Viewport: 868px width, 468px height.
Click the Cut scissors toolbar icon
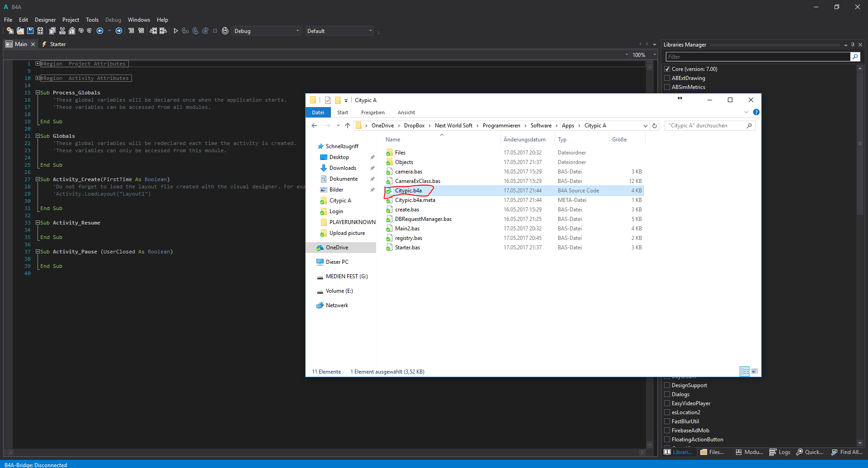click(x=62, y=31)
